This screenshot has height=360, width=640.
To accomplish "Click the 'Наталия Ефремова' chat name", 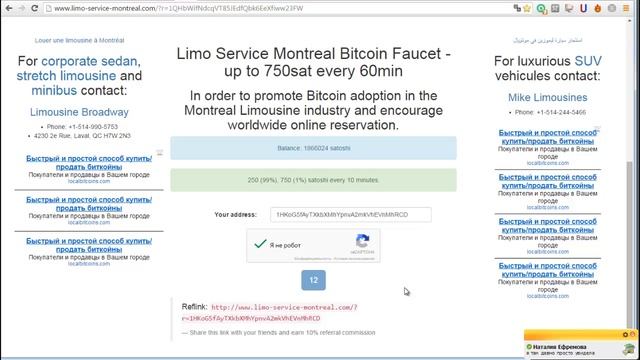I will pyautogui.click(x=559, y=347).
